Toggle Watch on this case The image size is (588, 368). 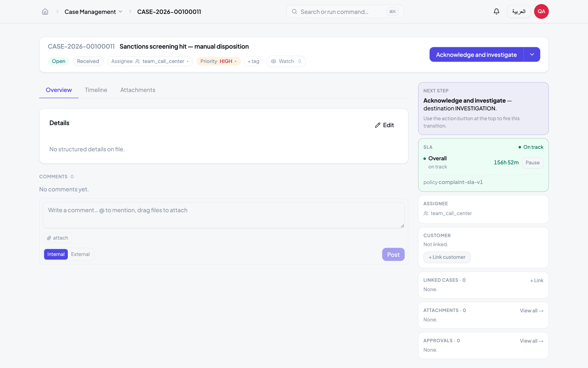(286, 61)
